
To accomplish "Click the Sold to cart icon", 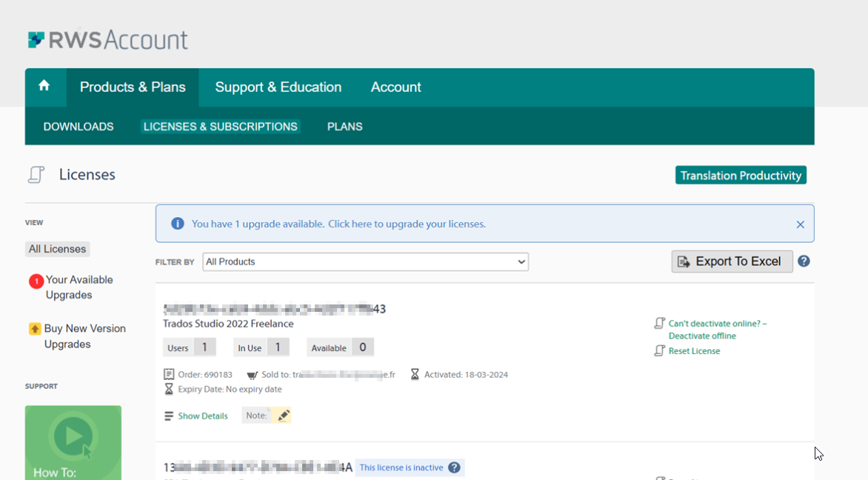I will 252,376.
